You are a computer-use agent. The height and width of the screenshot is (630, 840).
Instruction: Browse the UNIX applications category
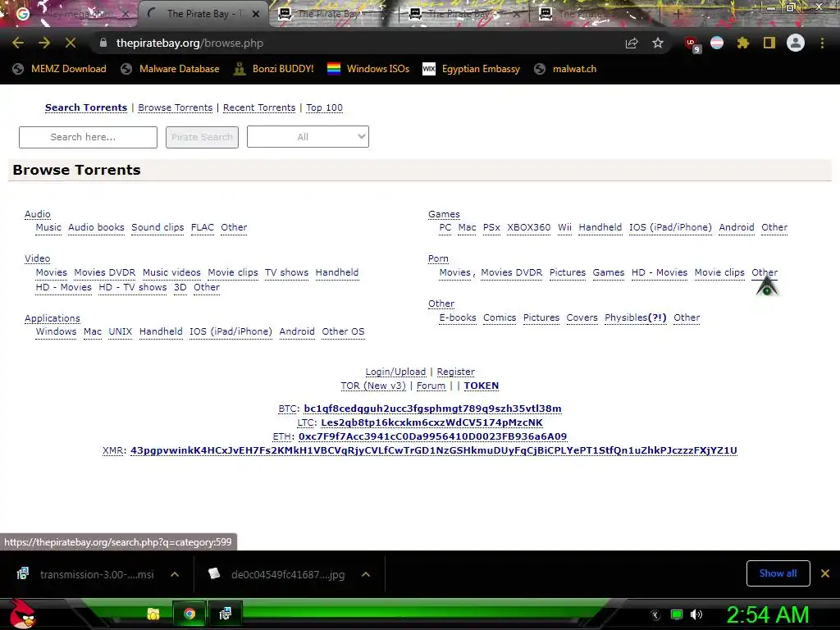point(121,331)
